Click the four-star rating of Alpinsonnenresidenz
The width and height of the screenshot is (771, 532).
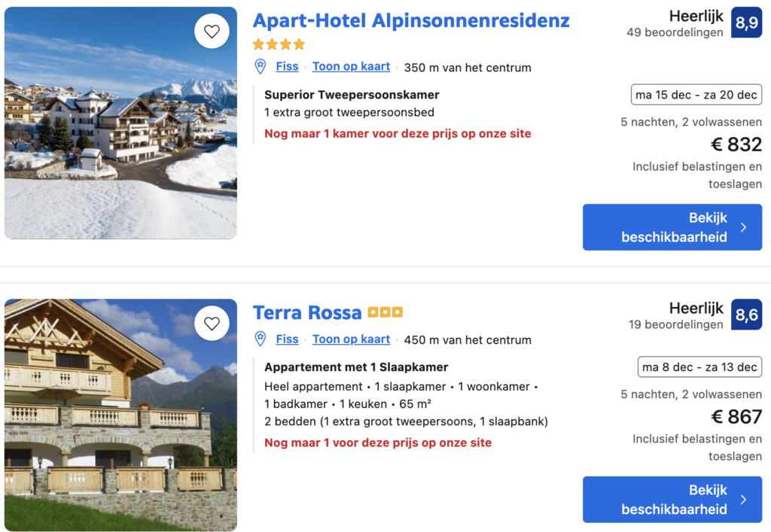coord(279,44)
